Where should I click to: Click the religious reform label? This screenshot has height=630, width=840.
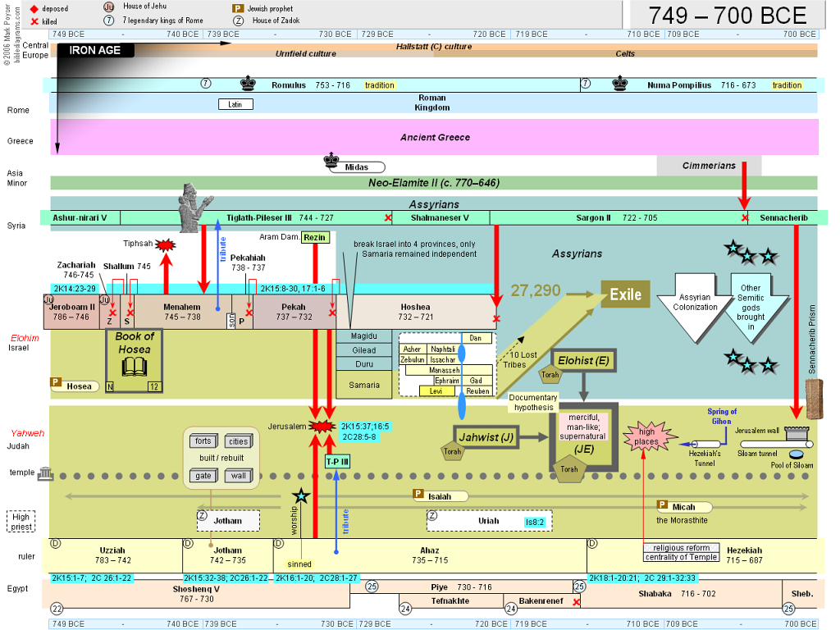681,547
